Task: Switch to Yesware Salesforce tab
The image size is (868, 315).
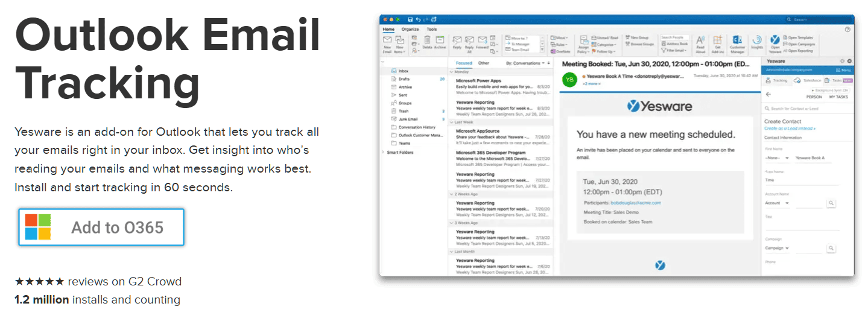Action: pos(808,80)
